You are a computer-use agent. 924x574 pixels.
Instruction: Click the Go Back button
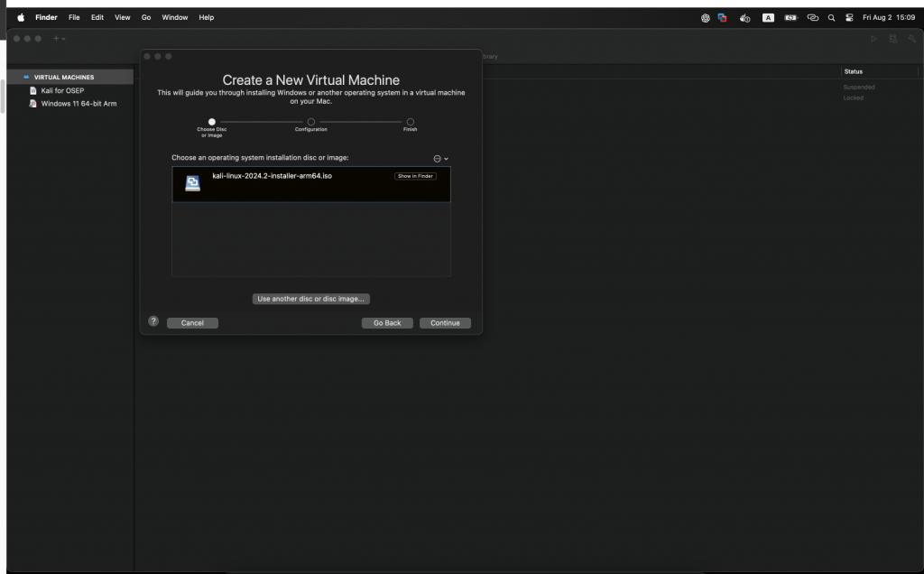pyautogui.click(x=387, y=323)
